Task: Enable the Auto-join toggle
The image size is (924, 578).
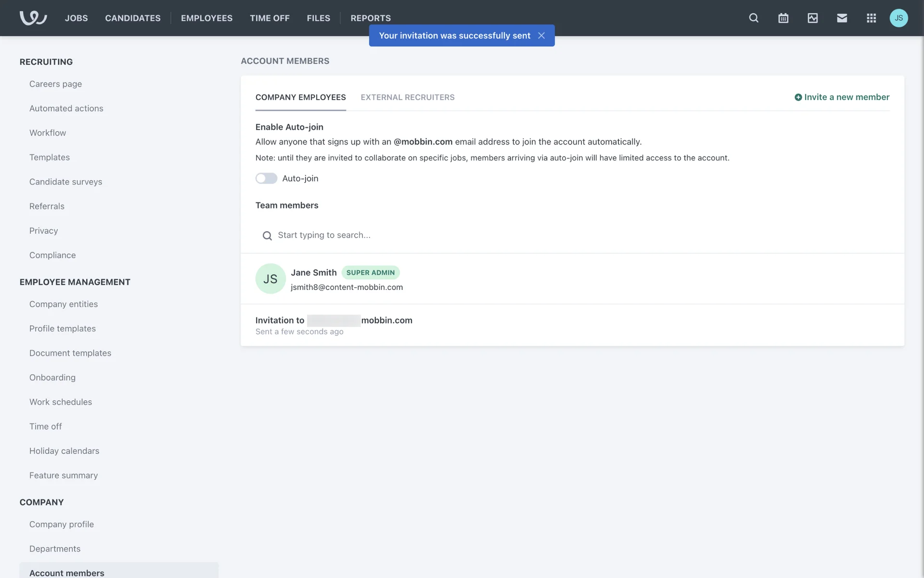Action: coord(266,178)
